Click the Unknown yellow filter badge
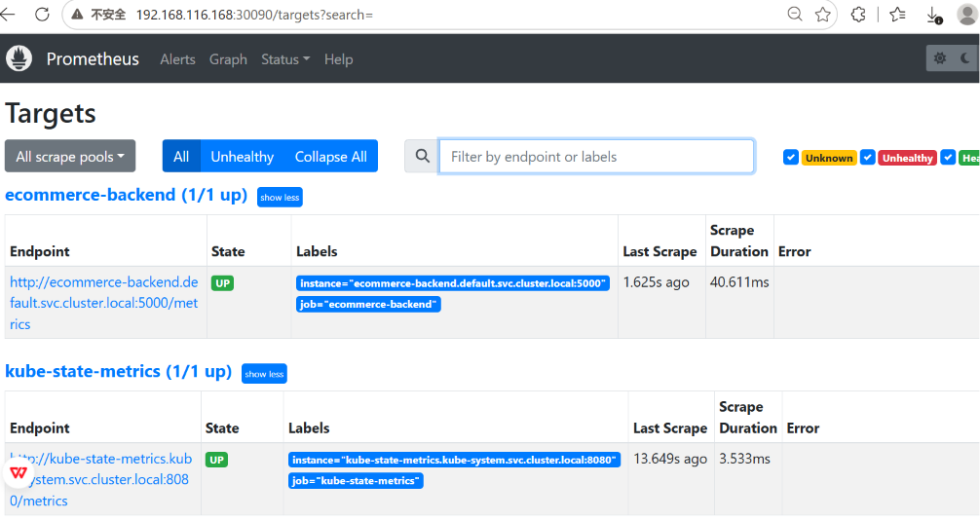 tap(829, 158)
